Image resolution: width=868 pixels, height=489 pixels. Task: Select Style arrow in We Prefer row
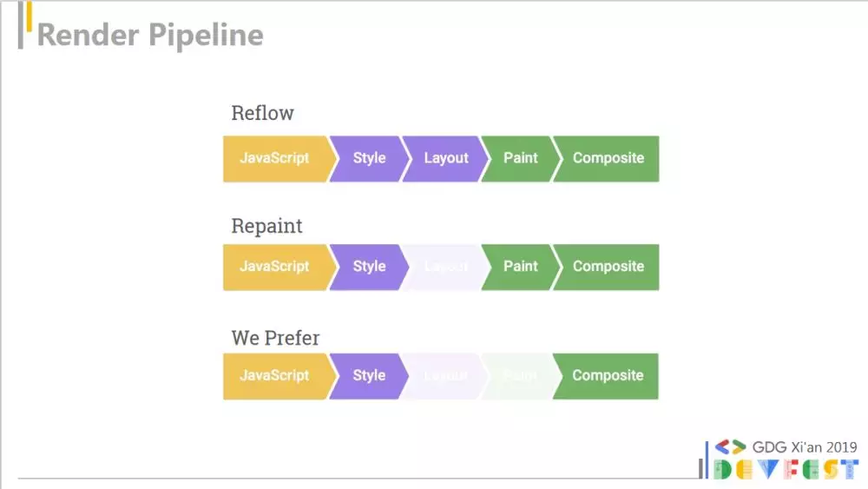[x=369, y=376]
